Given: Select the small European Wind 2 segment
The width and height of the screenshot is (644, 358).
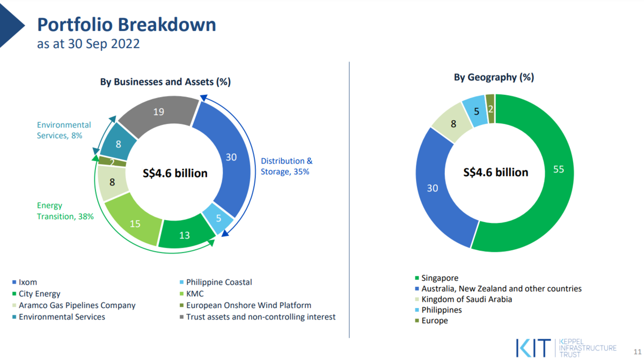Looking at the screenshot, I should (x=112, y=162).
